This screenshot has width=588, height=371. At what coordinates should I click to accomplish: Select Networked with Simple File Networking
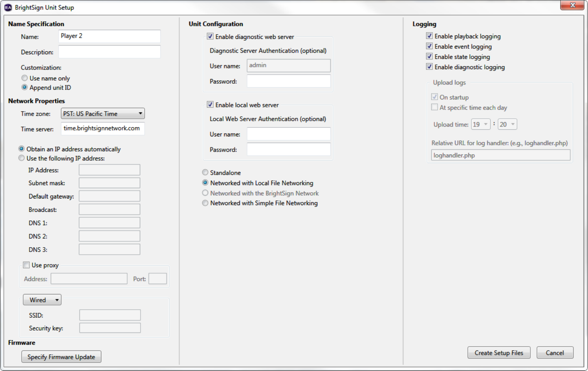click(x=205, y=203)
